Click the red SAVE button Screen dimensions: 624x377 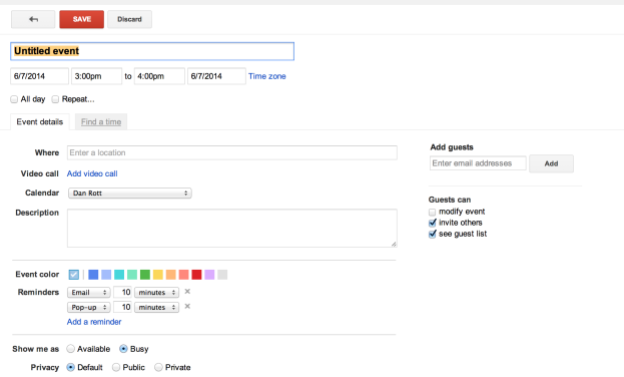82,19
